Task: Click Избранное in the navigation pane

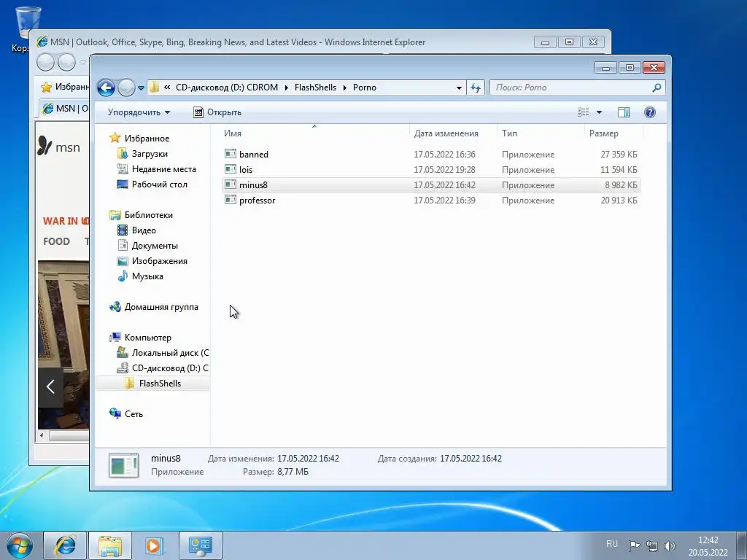Action: [x=147, y=139]
